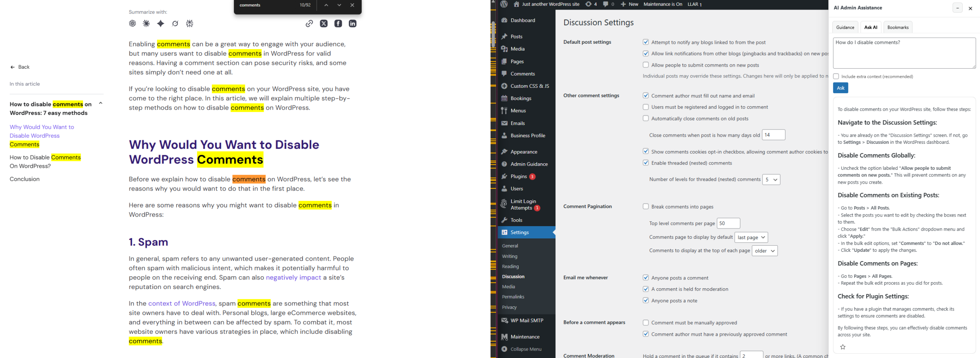Open Plugins with 3 updates
The width and height of the screenshot is (980, 358).
tap(526, 176)
